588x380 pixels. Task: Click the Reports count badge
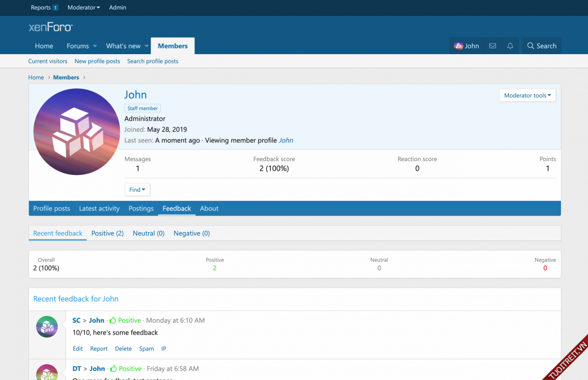(56, 8)
